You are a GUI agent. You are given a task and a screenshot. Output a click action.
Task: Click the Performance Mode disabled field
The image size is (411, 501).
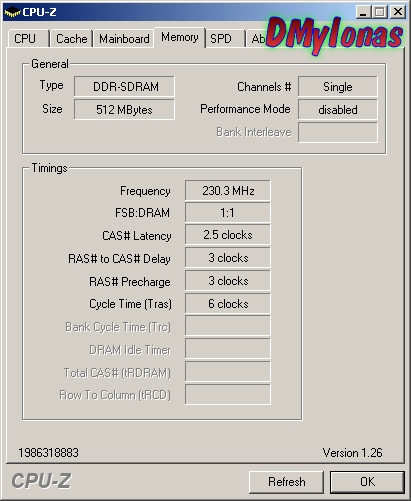pos(338,109)
